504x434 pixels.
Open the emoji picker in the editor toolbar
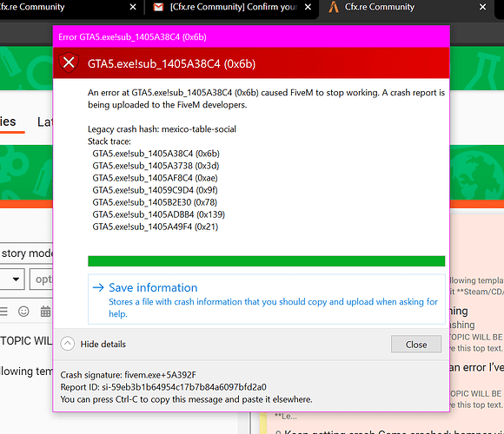(23, 312)
